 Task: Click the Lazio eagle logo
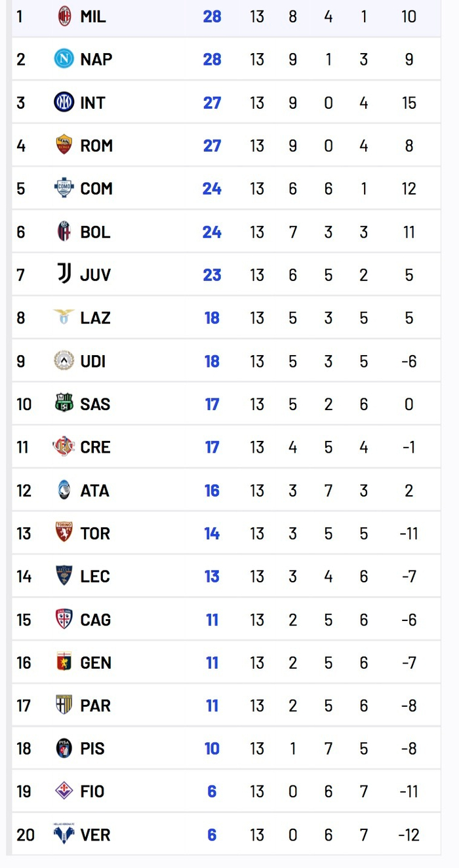click(x=64, y=317)
